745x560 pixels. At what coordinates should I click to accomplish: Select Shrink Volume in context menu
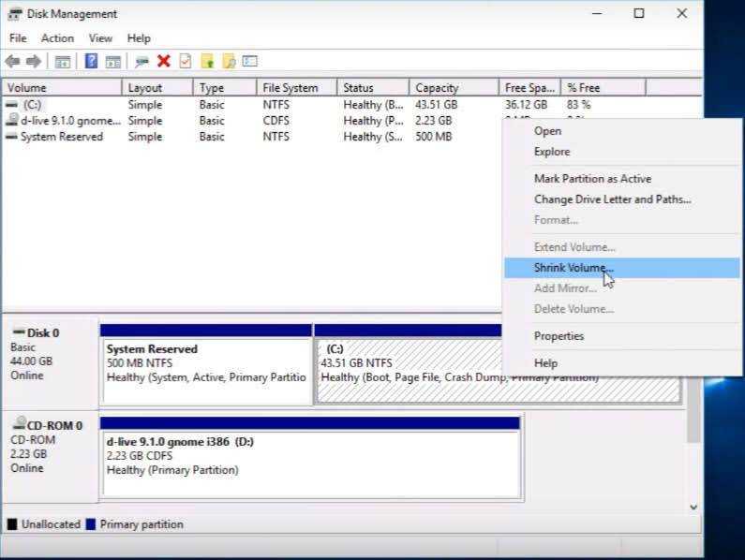[x=622, y=268]
